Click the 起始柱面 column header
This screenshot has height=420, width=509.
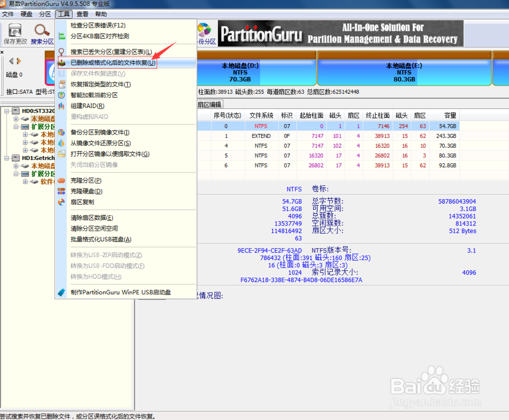click(x=312, y=116)
